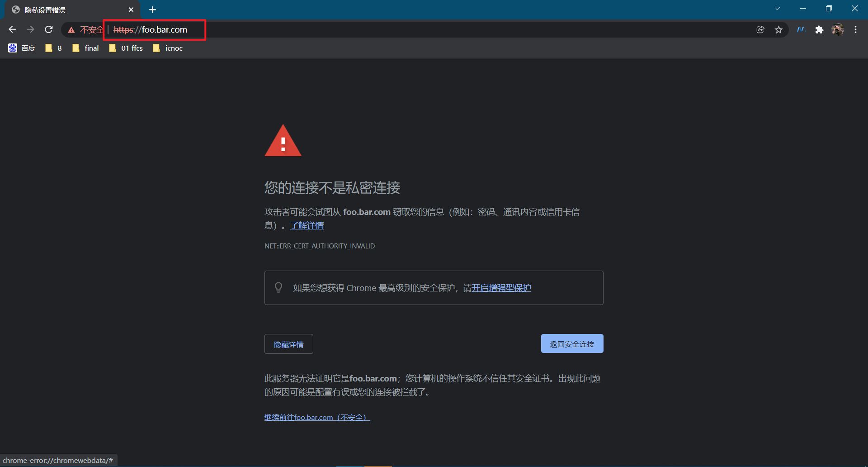Click the 返回安全连接 button
The width and height of the screenshot is (868, 467).
572,343
